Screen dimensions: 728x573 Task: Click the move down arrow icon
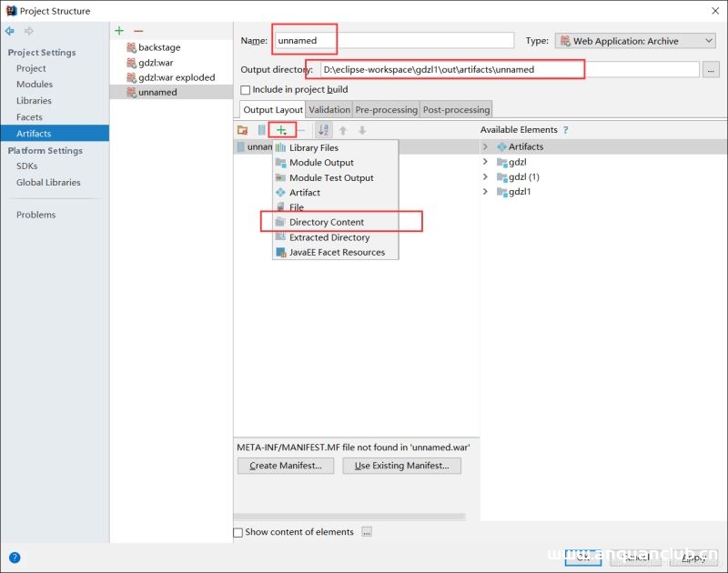pyautogui.click(x=361, y=130)
